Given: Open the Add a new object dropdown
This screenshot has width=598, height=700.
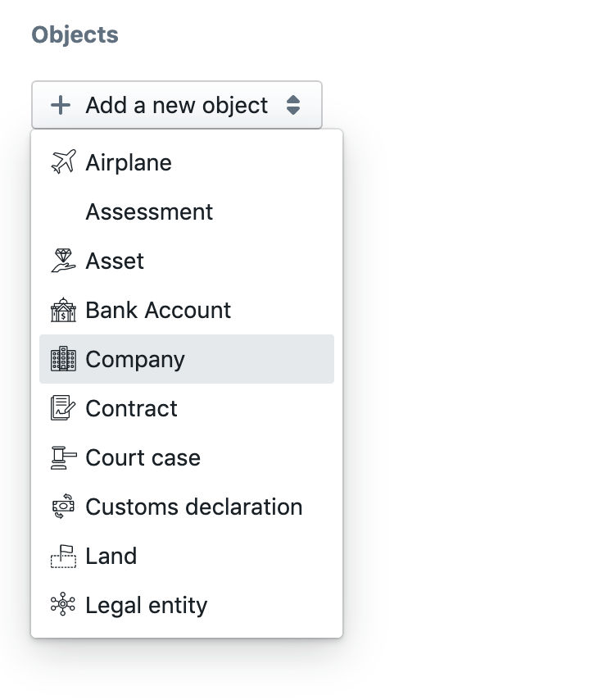Looking at the screenshot, I should 177,106.
